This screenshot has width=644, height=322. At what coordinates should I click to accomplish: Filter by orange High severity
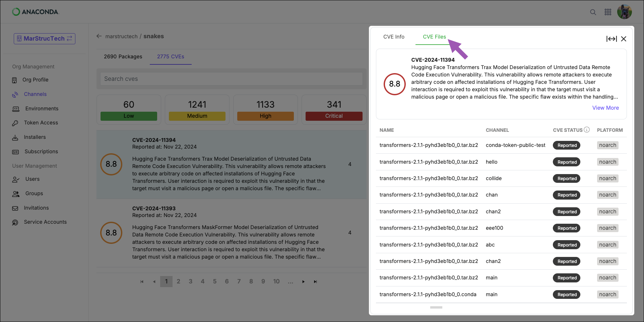tap(265, 116)
